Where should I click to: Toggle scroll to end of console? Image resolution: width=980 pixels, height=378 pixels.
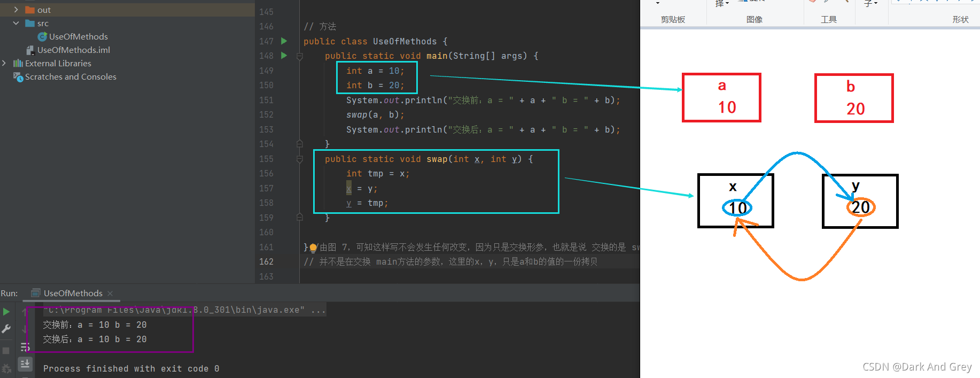click(25, 364)
